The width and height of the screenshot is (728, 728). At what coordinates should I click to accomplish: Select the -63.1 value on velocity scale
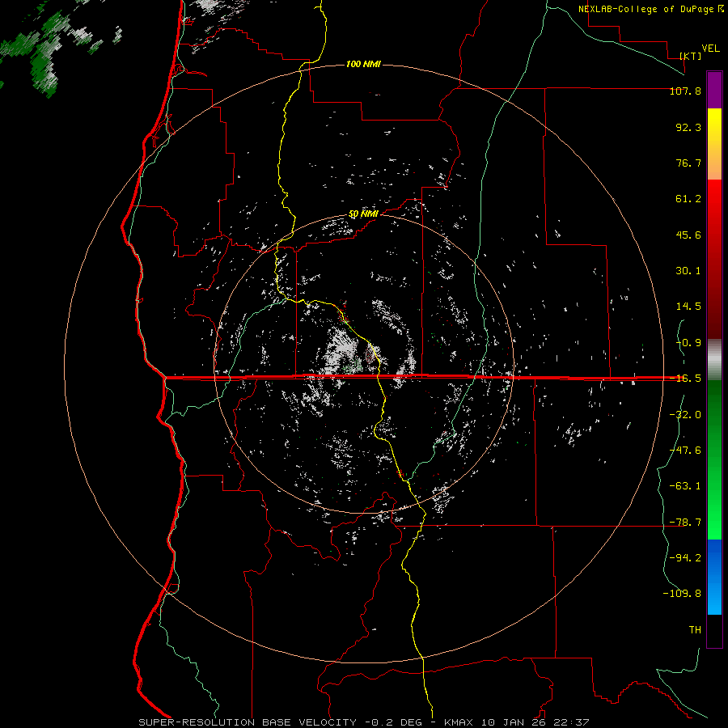(x=685, y=486)
